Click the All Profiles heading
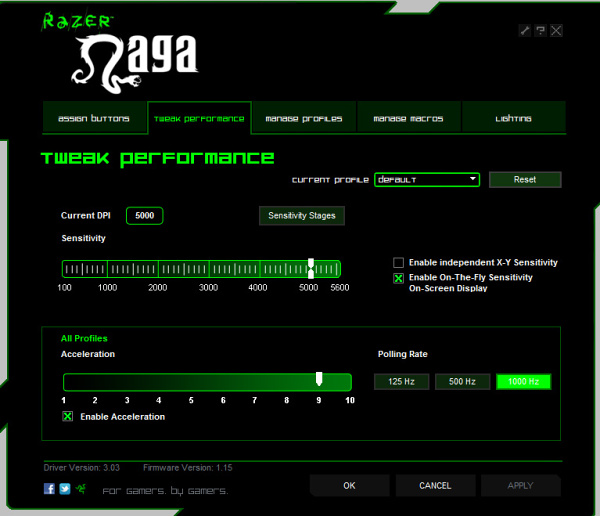600x516 pixels. click(84, 338)
